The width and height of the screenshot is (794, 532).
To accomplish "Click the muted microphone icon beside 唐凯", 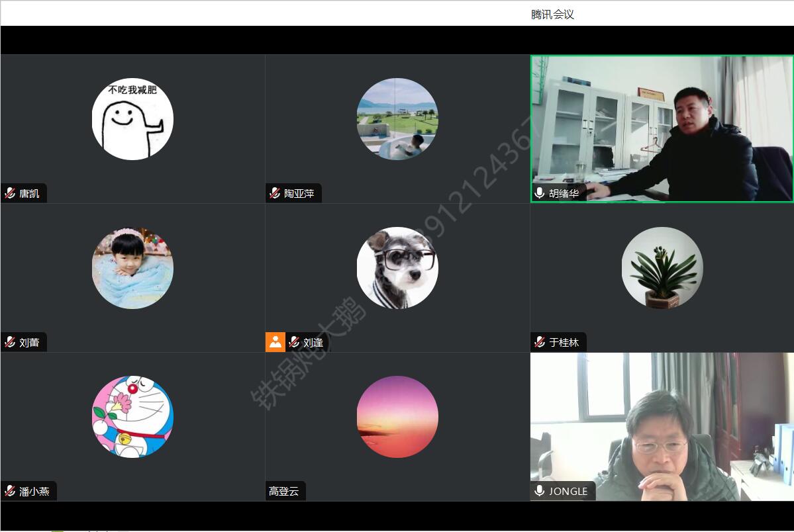I will (x=10, y=193).
